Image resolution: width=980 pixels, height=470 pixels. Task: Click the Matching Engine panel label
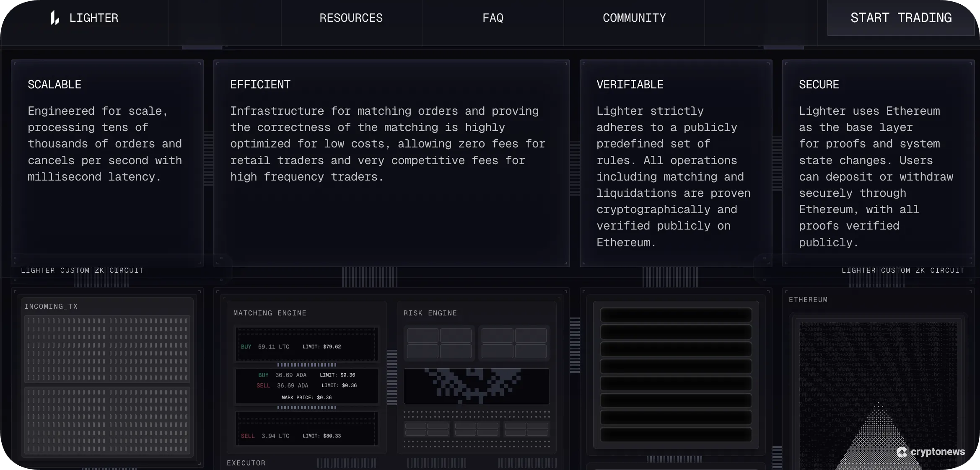[x=270, y=313]
